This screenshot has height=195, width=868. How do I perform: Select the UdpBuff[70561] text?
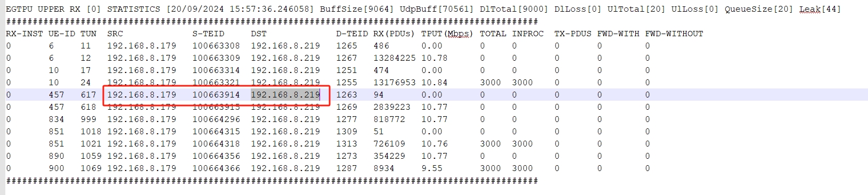click(x=437, y=9)
